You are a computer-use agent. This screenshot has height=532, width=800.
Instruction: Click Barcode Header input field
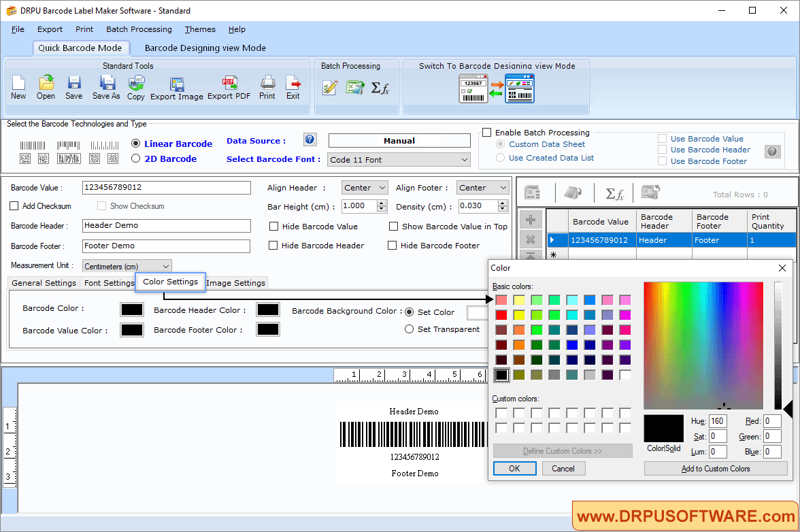pyautogui.click(x=166, y=225)
